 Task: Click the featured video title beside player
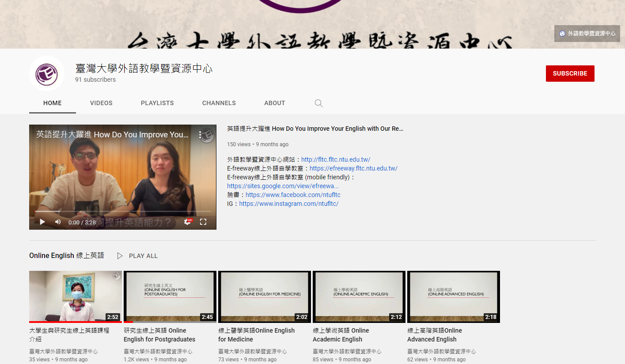coord(315,129)
